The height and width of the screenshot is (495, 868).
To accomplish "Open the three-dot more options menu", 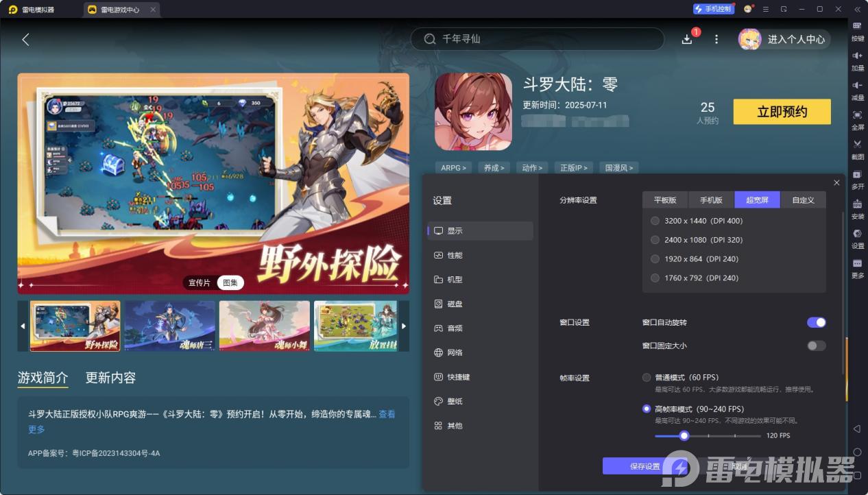I will [716, 40].
